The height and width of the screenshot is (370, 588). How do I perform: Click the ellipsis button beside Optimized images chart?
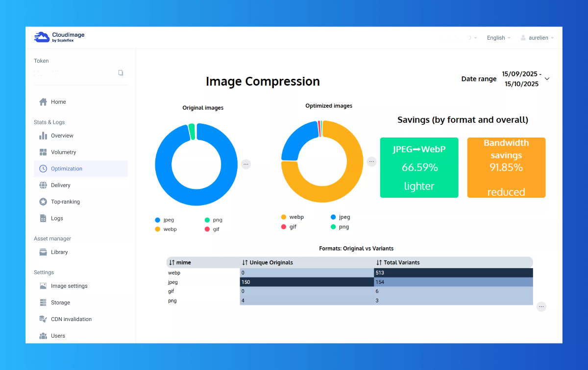coord(371,161)
